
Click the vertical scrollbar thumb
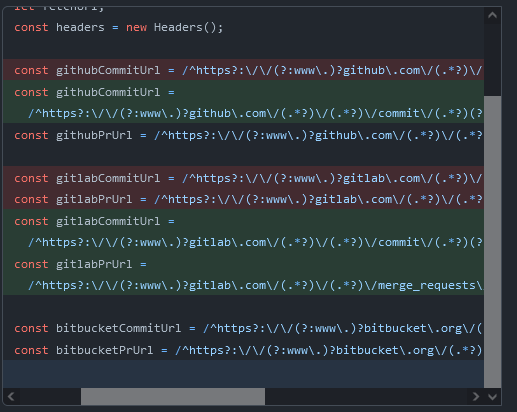[492, 242]
